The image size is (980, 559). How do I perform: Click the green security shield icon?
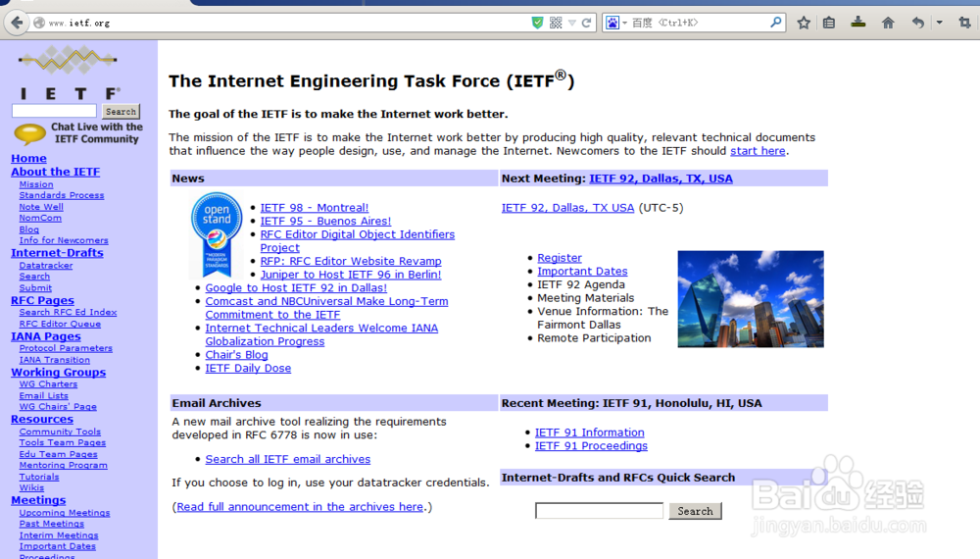tap(537, 24)
